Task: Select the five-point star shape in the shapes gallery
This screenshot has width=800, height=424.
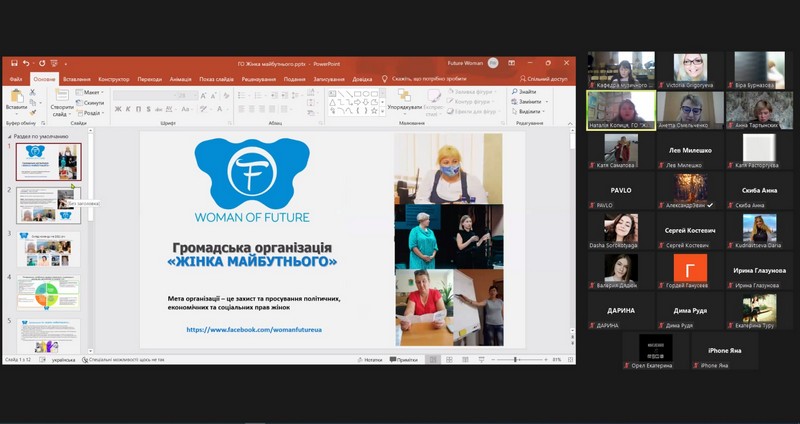Action: coord(374,110)
